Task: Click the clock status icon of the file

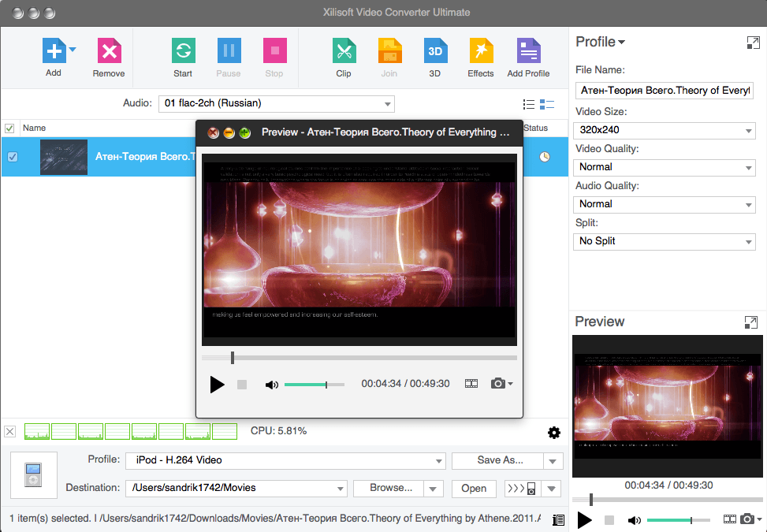Action: pos(545,157)
